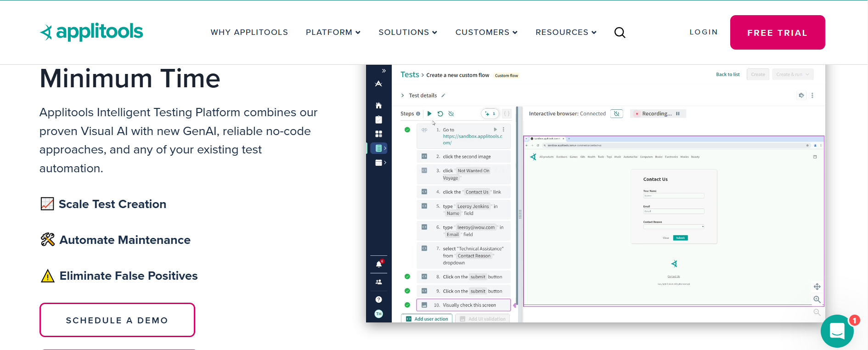
Task: Click the AI sparkle button in Steps toolbar
Action: pyautogui.click(x=490, y=113)
